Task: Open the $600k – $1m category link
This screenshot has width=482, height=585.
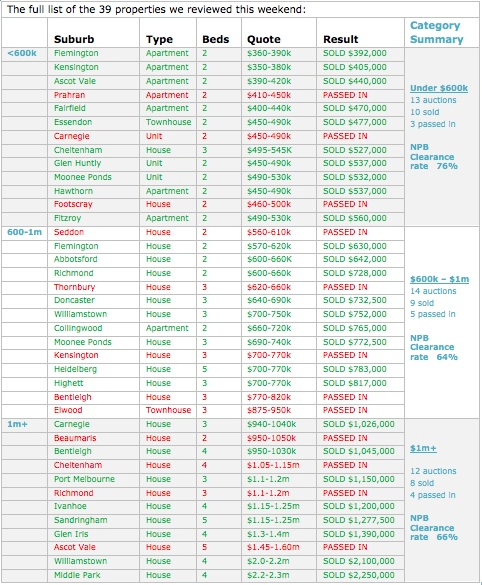Action: click(x=439, y=279)
